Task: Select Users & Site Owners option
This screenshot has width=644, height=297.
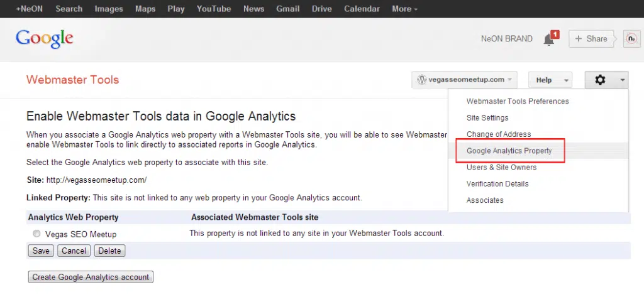Action: (501, 167)
